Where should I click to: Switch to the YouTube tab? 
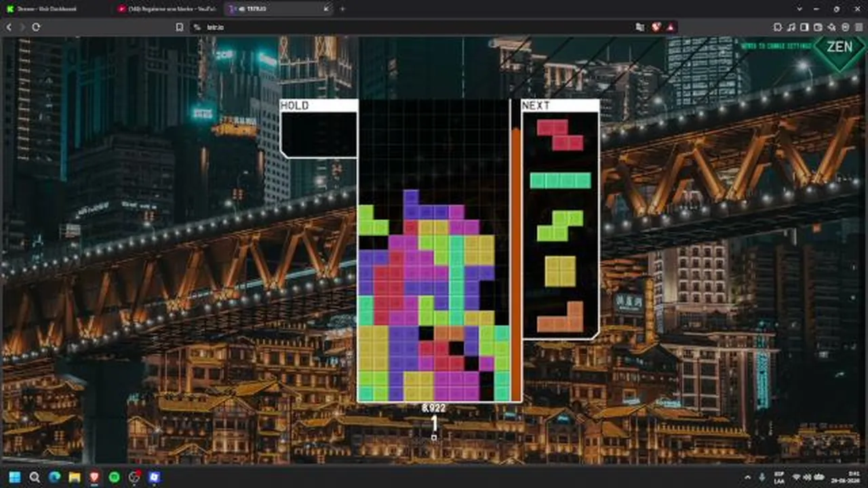pyautogui.click(x=167, y=9)
